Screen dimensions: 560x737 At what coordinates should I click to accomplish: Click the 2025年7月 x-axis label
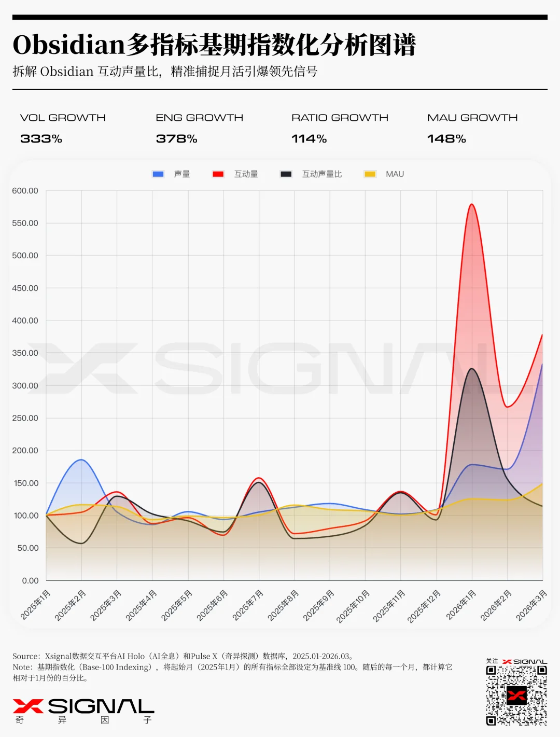pyautogui.click(x=248, y=605)
